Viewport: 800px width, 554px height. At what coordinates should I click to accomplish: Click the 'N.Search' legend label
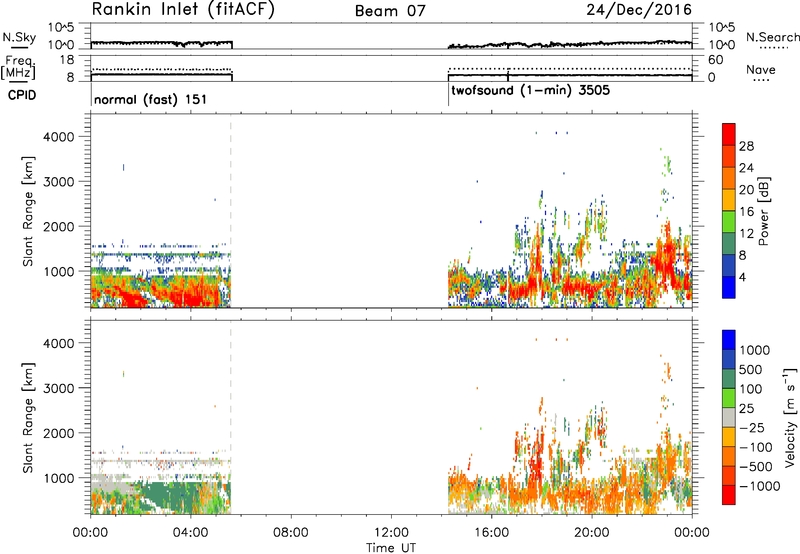(772, 37)
